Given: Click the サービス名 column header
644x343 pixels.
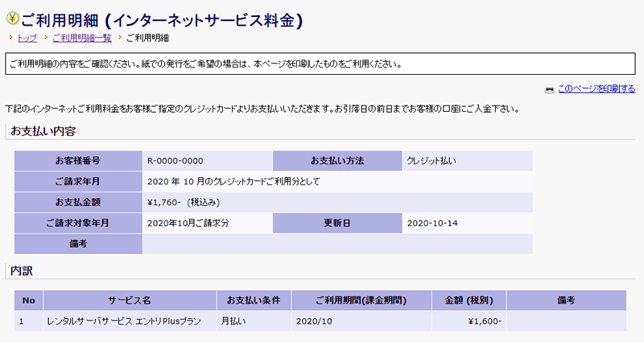Looking at the screenshot, I should point(130,300).
